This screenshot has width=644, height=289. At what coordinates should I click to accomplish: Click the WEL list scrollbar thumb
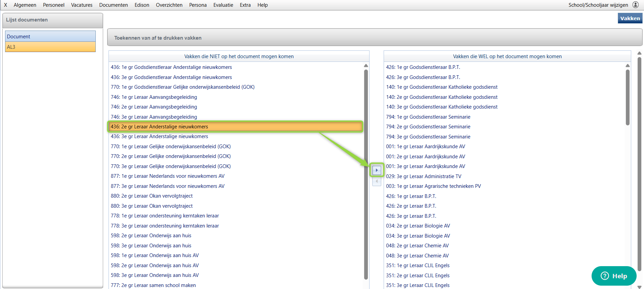[627, 97]
